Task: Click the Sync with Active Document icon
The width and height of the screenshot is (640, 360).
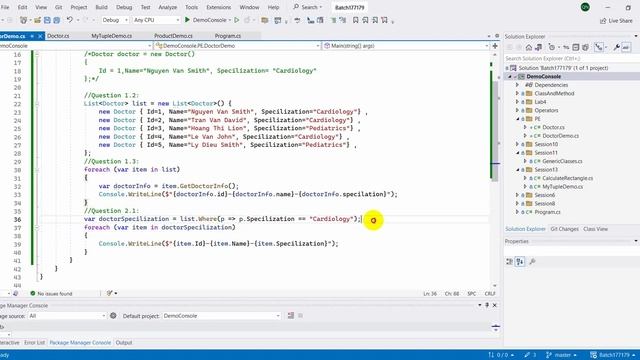Action: click(x=566, y=47)
